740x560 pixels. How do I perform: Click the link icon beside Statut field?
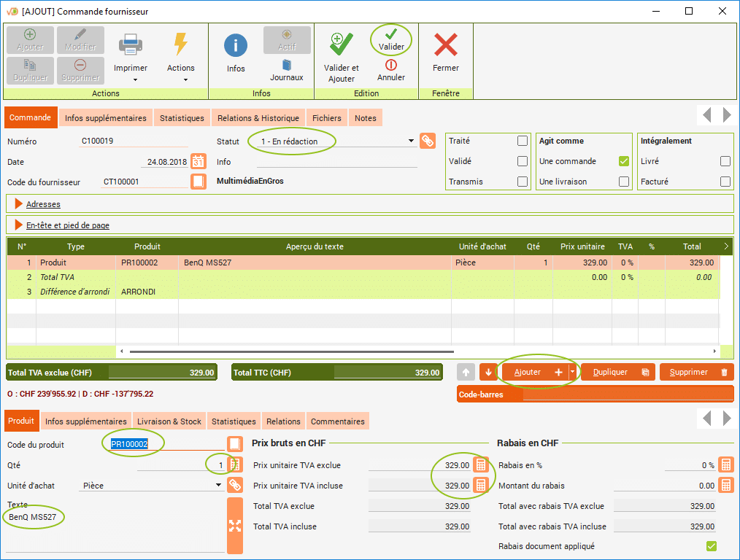click(428, 141)
